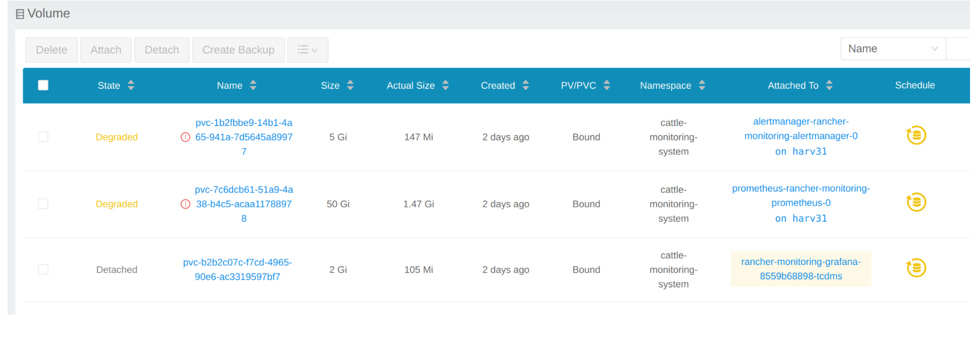
Task: Sort the table by Size column header
Action: pos(330,86)
